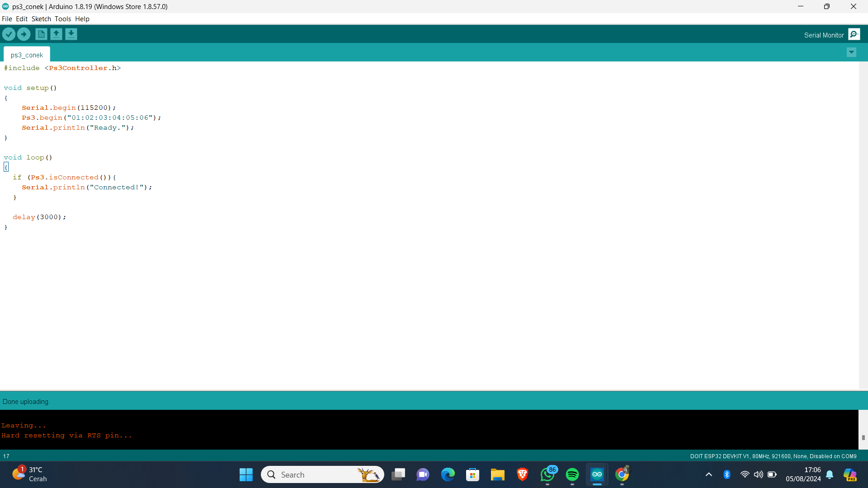The width and height of the screenshot is (868, 488).
Task: Toggle the Bluetooth tray icon
Action: 726,474
